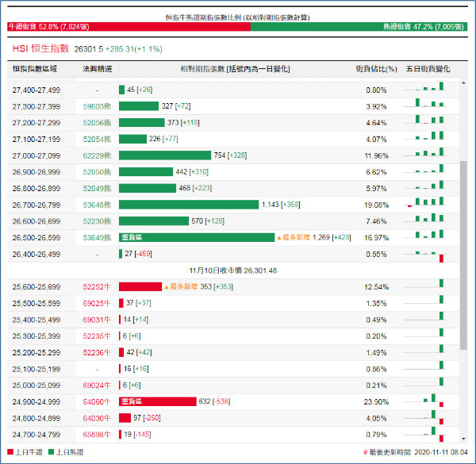This screenshot has width=476, height=464.
Task: Click the 12.54% share value
Action: click(376, 287)
